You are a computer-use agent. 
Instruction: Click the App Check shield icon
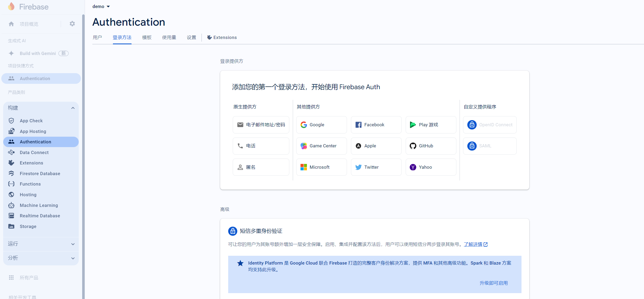tap(11, 121)
